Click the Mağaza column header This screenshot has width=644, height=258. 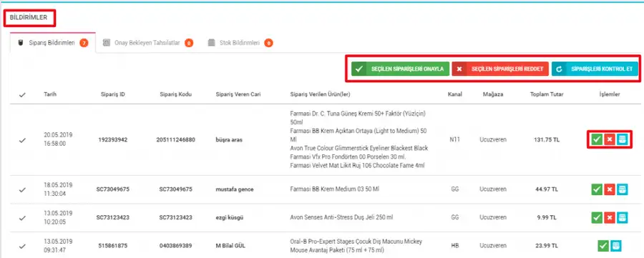point(493,94)
